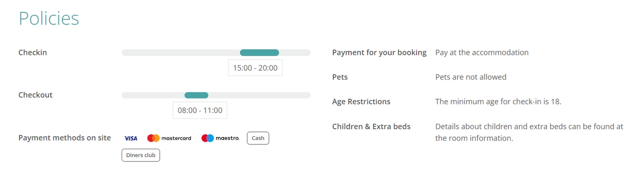
Task: Click the Checkin label
Action: (33, 52)
